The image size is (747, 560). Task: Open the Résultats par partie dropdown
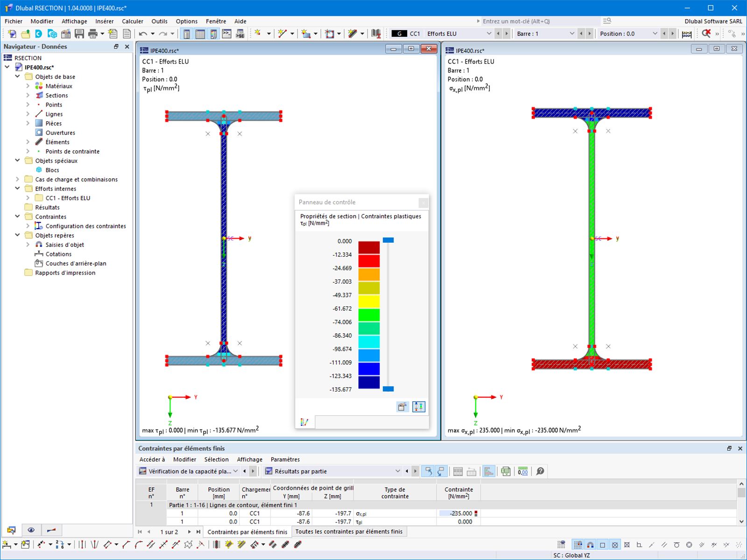(x=398, y=471)
